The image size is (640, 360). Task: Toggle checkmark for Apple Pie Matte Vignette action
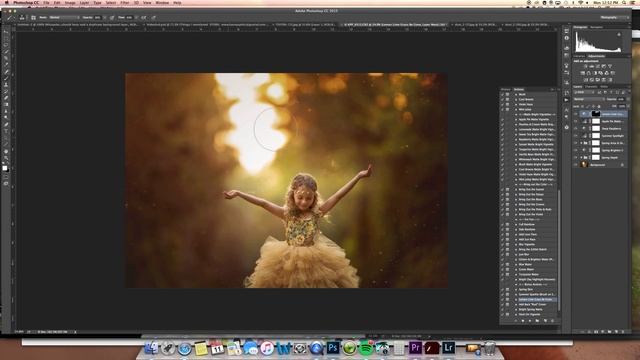tap(502, 119)
